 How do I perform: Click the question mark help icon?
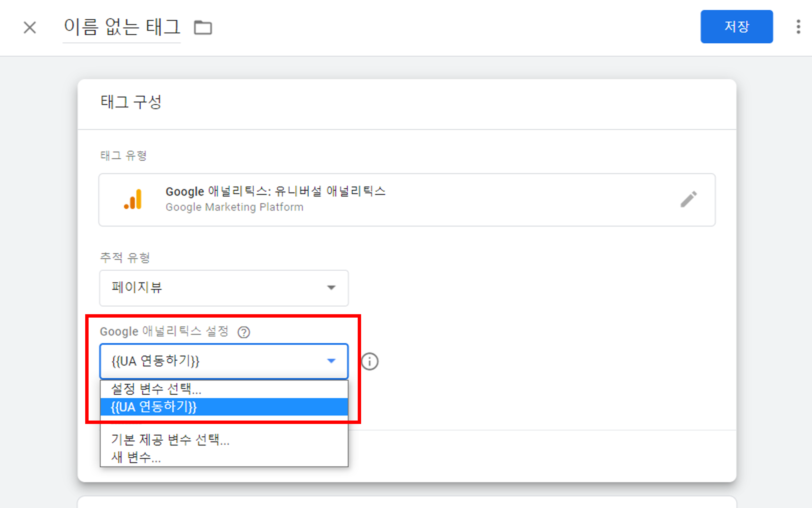pos(243,332)
